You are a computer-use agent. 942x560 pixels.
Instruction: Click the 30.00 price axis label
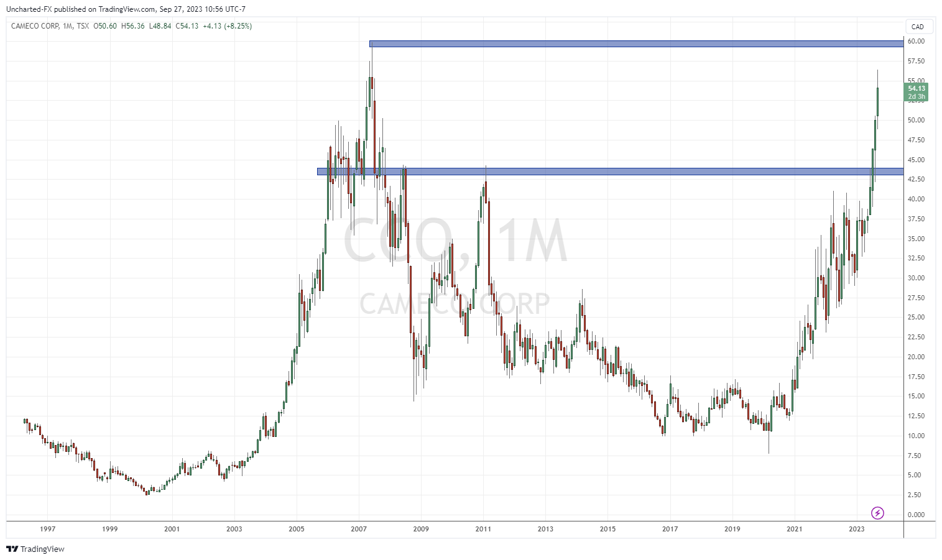coord(916,278)
